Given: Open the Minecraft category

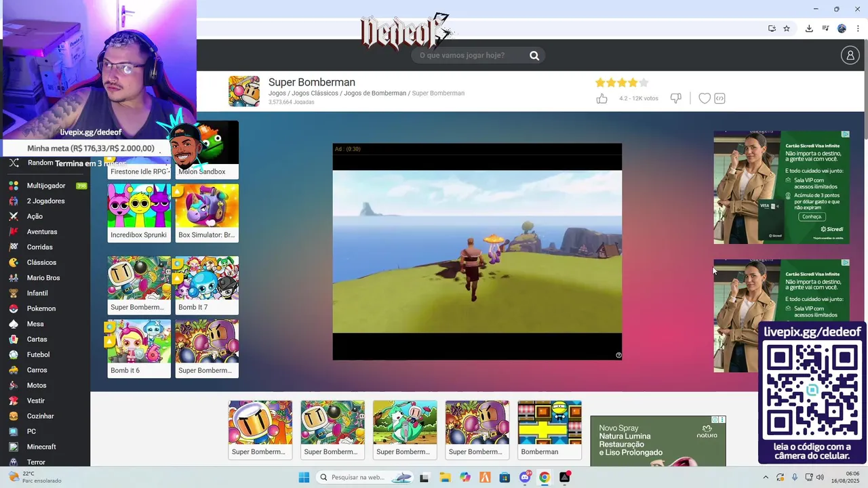Looking at the screenshot, I should pos(41,447).
